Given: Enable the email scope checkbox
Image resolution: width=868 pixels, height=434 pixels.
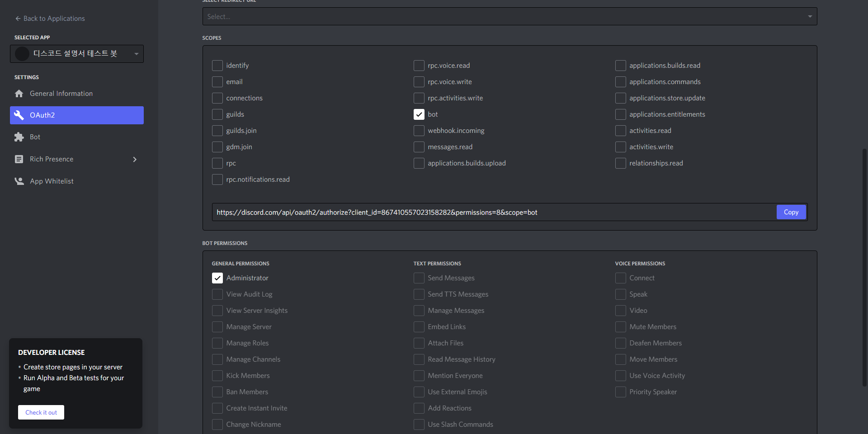Looking at the screenshot, I should (x=217, y=82).
